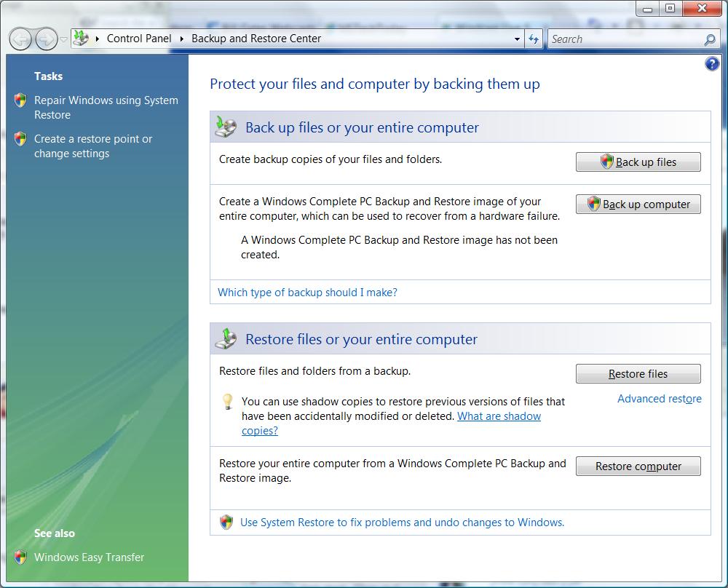Screen dimensions: 728x588
Task: Click the Refresh icon beside address bar
Action: 534,39
